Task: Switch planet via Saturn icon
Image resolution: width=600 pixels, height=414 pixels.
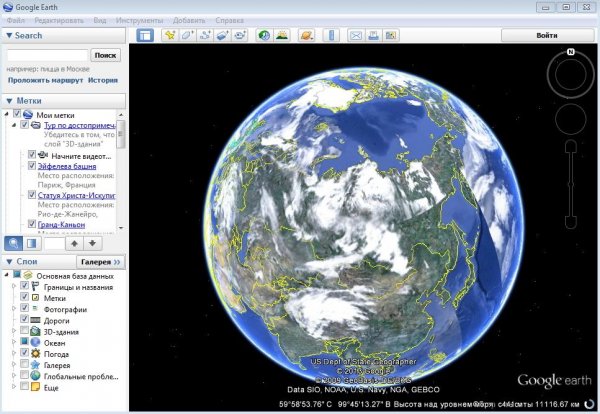Action: pos(307,35)
